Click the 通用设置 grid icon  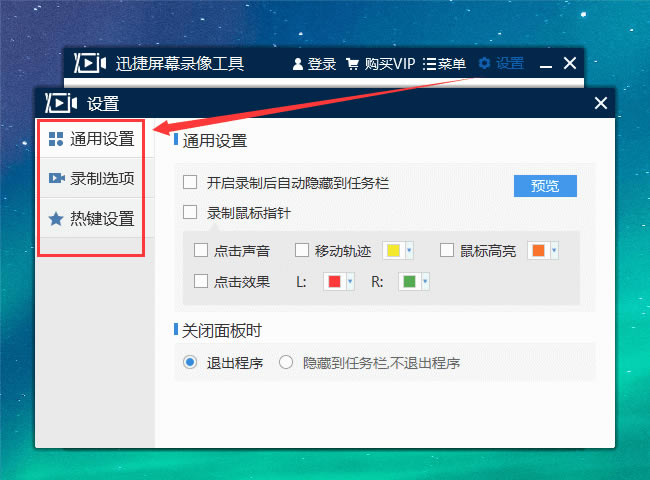(56, 139)
